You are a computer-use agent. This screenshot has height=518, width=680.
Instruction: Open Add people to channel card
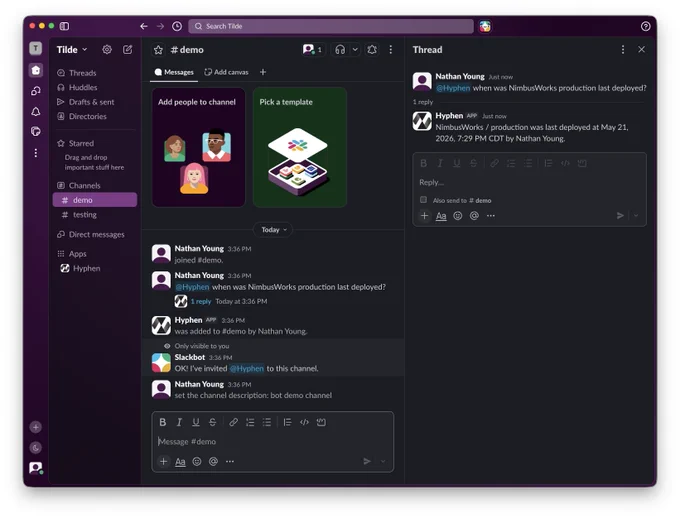(x=198, y=148)
